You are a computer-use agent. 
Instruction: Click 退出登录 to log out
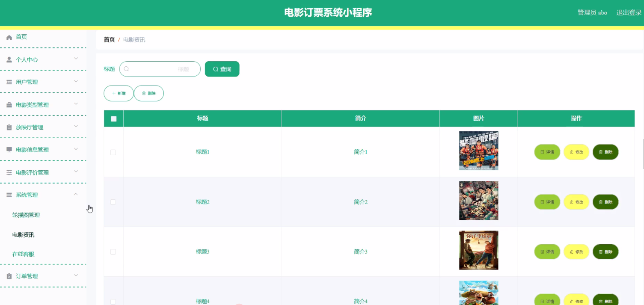(629, 12)
